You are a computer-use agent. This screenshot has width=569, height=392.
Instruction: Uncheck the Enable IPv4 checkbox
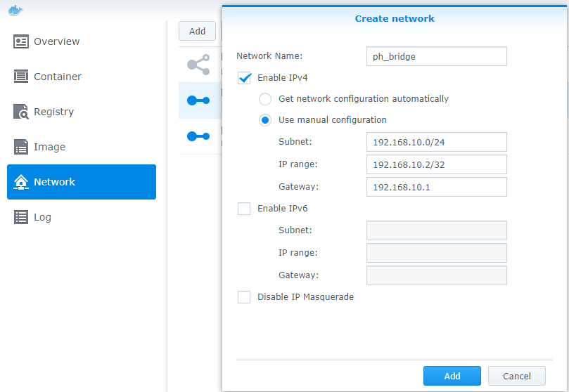click(244, 78)
